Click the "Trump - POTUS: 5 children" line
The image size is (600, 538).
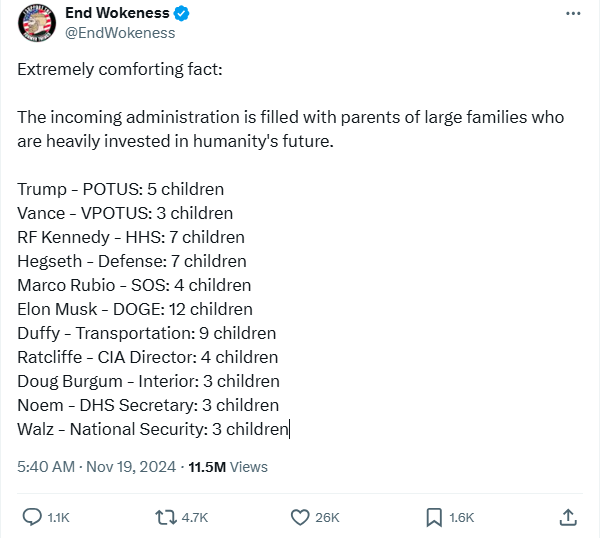point(120,189)
